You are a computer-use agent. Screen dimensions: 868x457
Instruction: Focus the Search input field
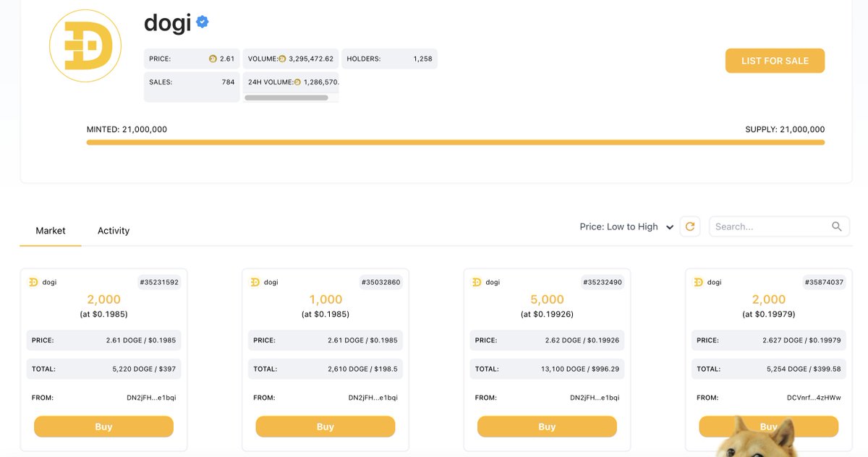coord(779,226)
